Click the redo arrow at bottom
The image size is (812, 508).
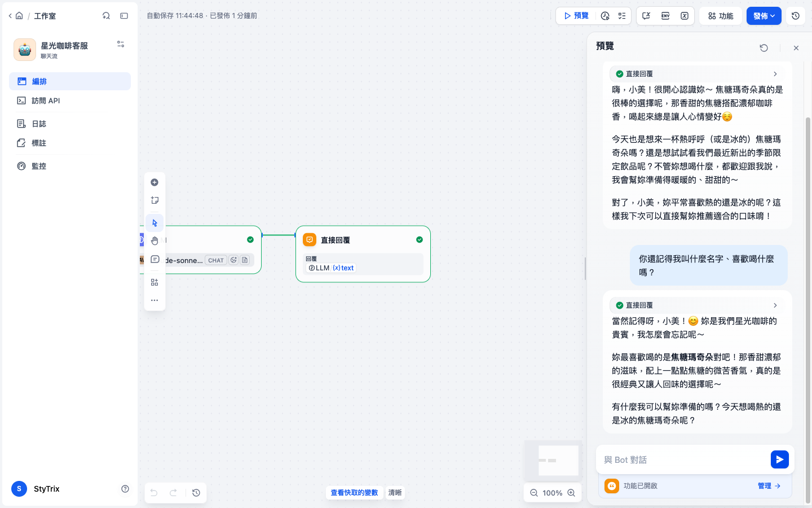pos(174,493)
